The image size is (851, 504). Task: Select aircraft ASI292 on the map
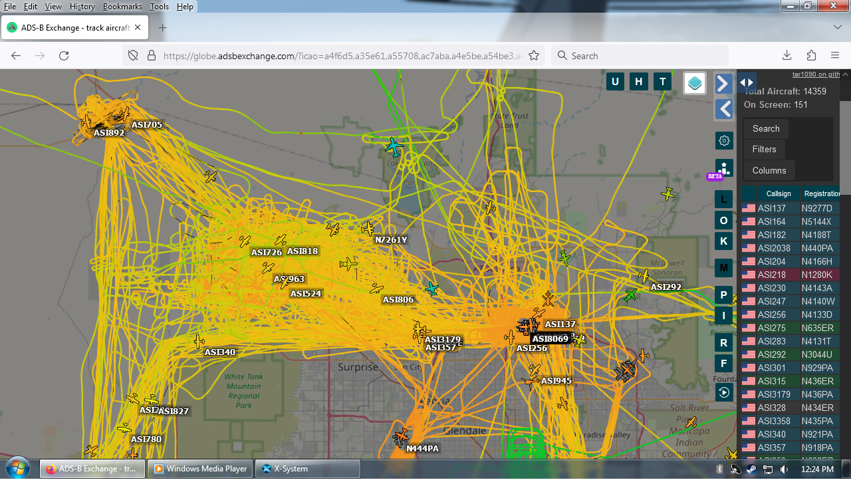coord(644,275)
